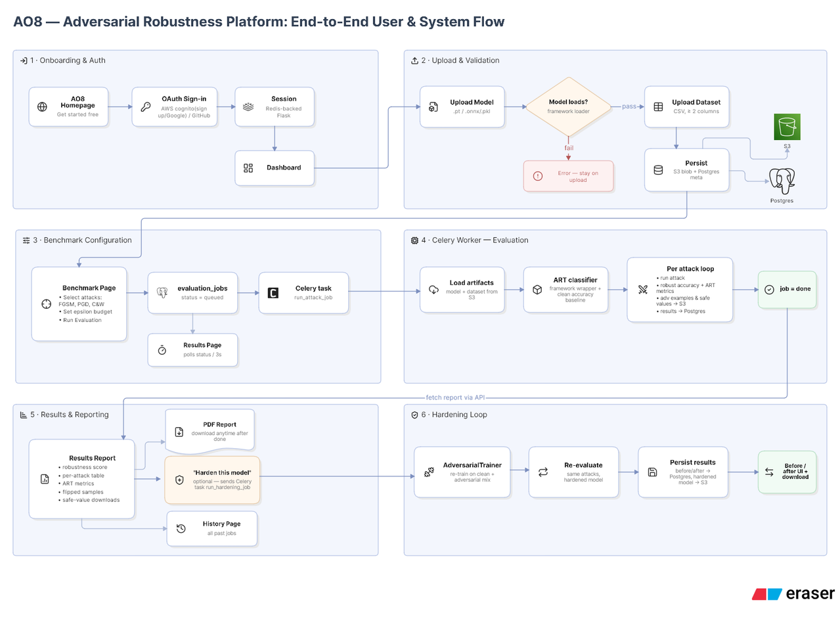
Task: Click the timer icon on Results Page node
Action: coord(162,350)
